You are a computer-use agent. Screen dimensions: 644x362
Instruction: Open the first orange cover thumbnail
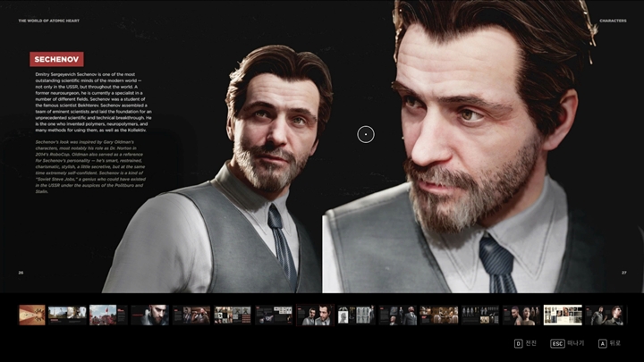[x=31, y=315]
